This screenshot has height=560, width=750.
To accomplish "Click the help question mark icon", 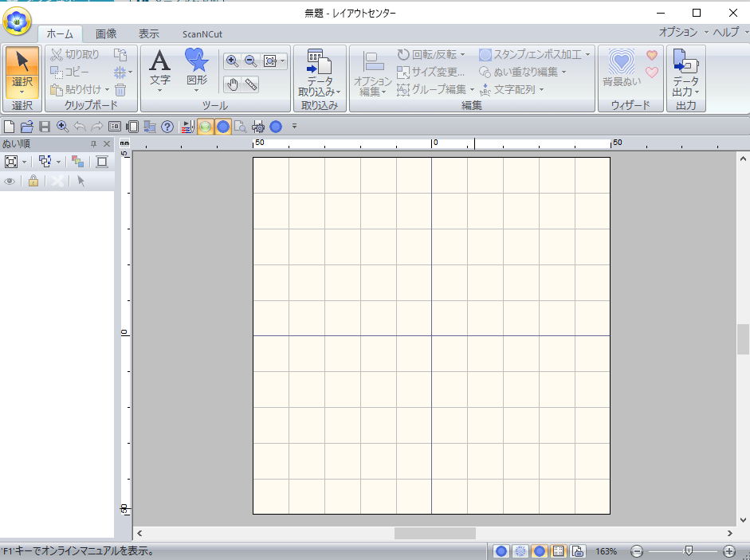I will coord(167,126).
